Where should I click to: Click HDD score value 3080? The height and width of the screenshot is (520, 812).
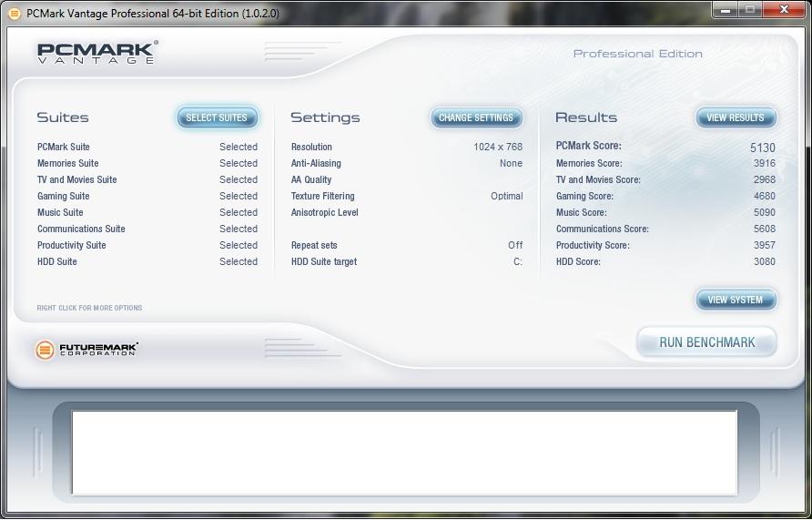(765, 261)
